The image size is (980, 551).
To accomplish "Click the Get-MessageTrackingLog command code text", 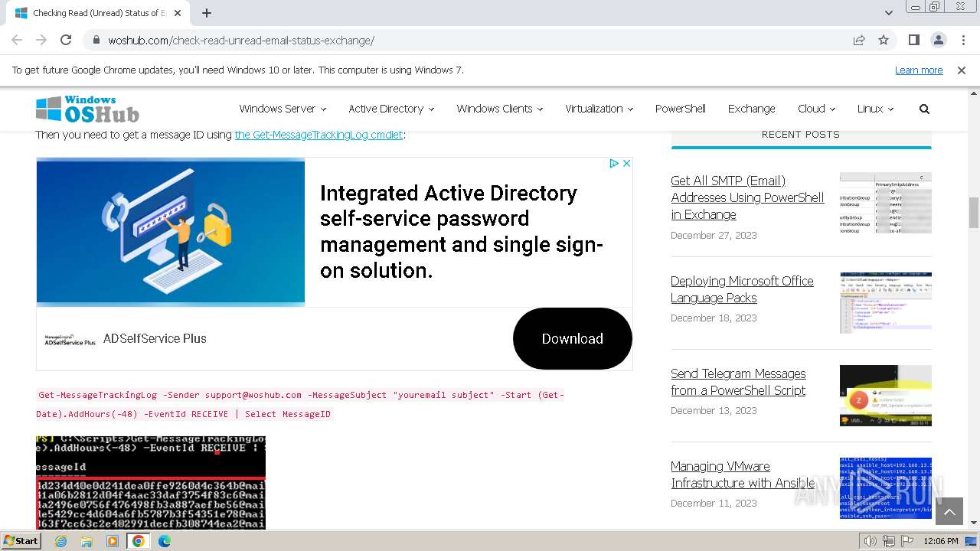I will (300, 404).
